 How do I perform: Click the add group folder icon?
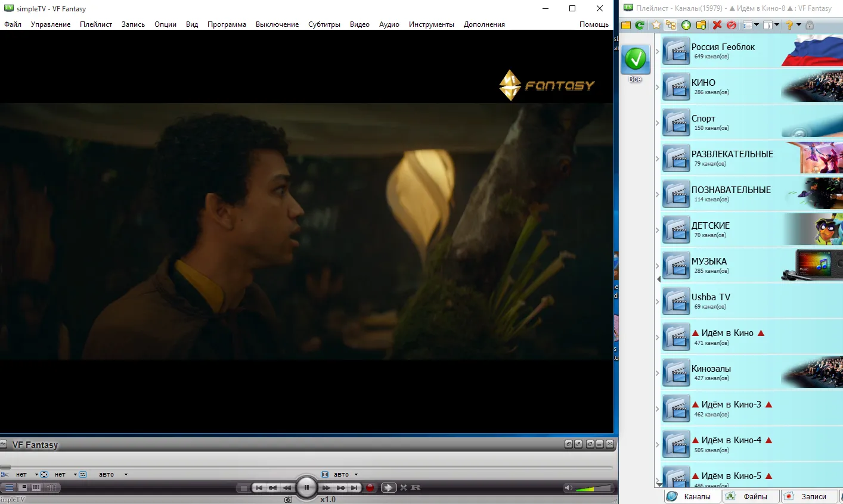[x=701, y=25]
